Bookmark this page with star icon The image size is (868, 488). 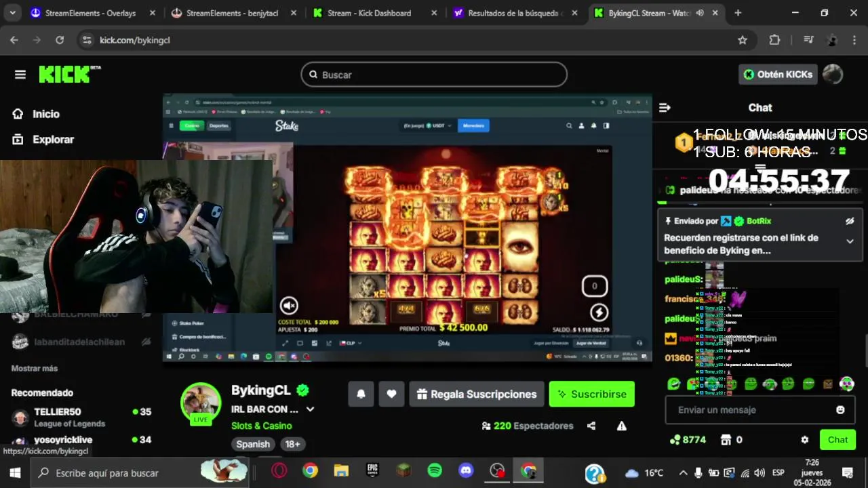[743, 40]
